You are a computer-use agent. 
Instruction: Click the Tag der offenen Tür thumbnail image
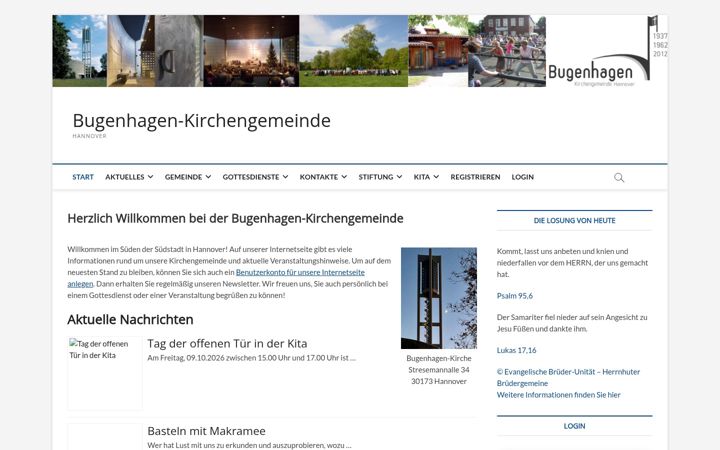105,373
